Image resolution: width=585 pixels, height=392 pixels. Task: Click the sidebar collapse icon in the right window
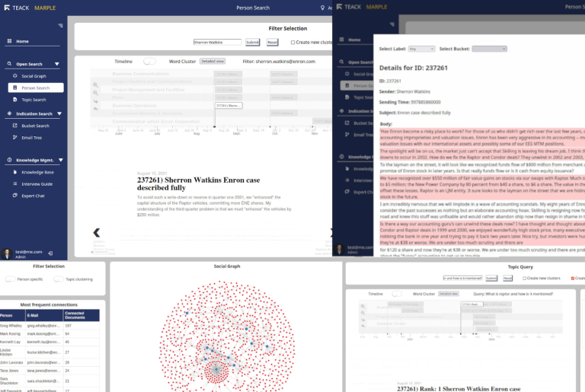click(392, 24)
